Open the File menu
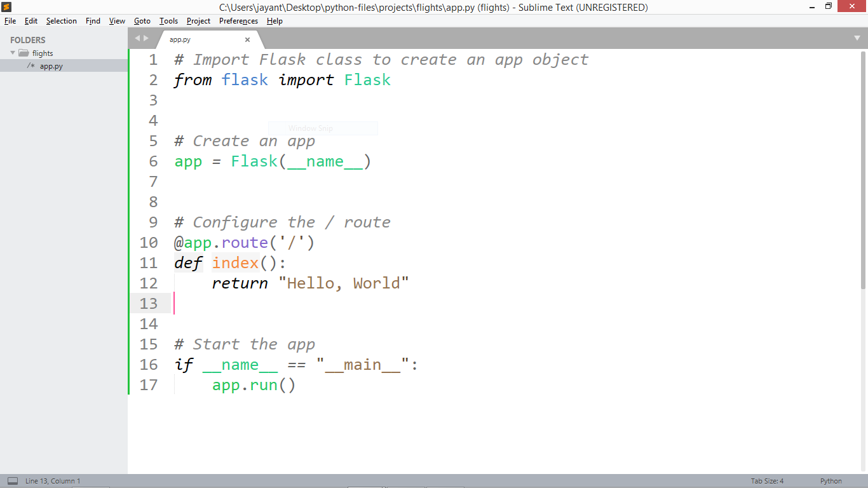 tap(10, 21)
